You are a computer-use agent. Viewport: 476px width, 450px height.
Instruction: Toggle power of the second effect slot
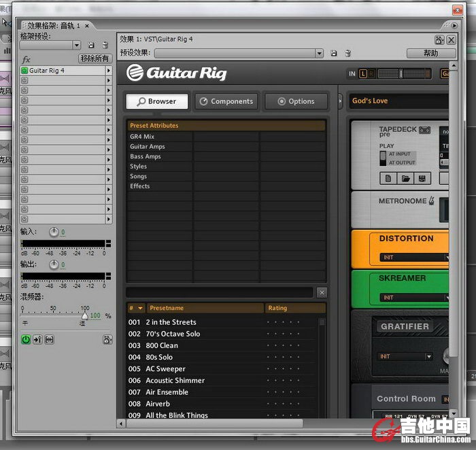tap(24, 80)
